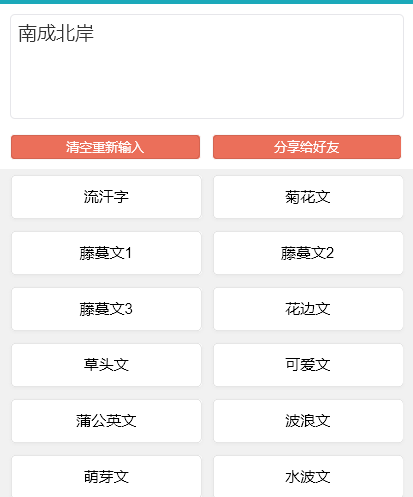The height and width of the screenshot is (497, 413).
Task: Pick the 藤蔓文3 style
Action: click(106, 309)
